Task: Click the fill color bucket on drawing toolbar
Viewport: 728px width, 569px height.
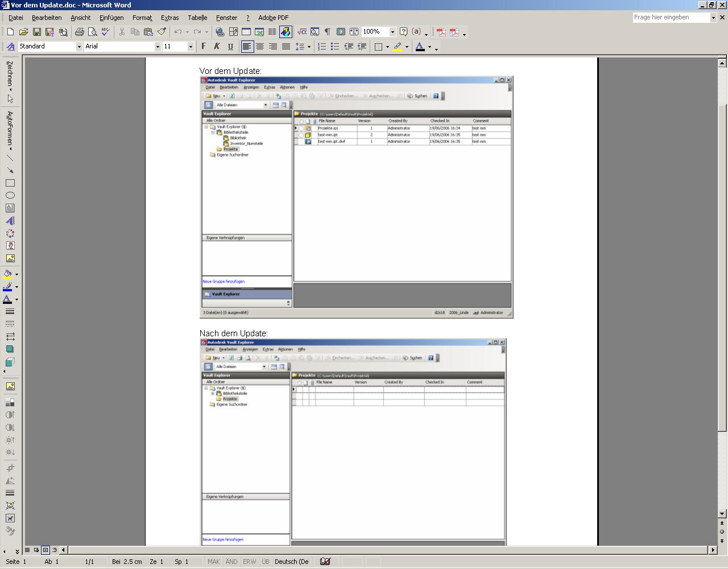Action: click(7, 274)
